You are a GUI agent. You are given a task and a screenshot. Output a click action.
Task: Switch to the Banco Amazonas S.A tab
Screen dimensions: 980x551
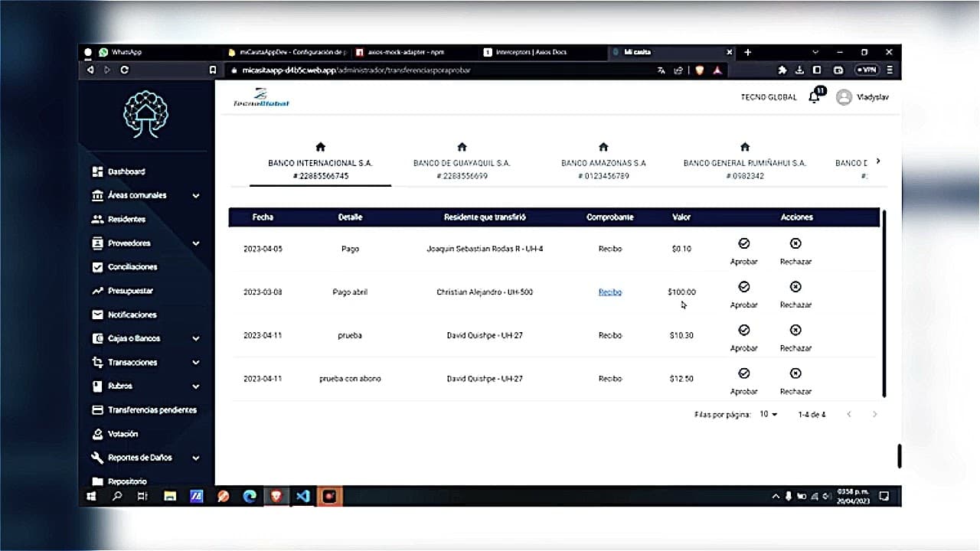(603, 161)
